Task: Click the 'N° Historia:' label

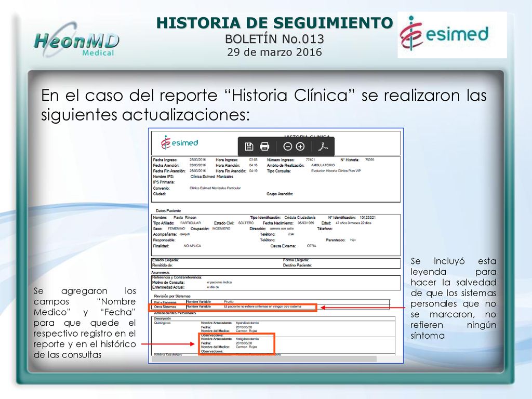Action: [x=350, y=160]
